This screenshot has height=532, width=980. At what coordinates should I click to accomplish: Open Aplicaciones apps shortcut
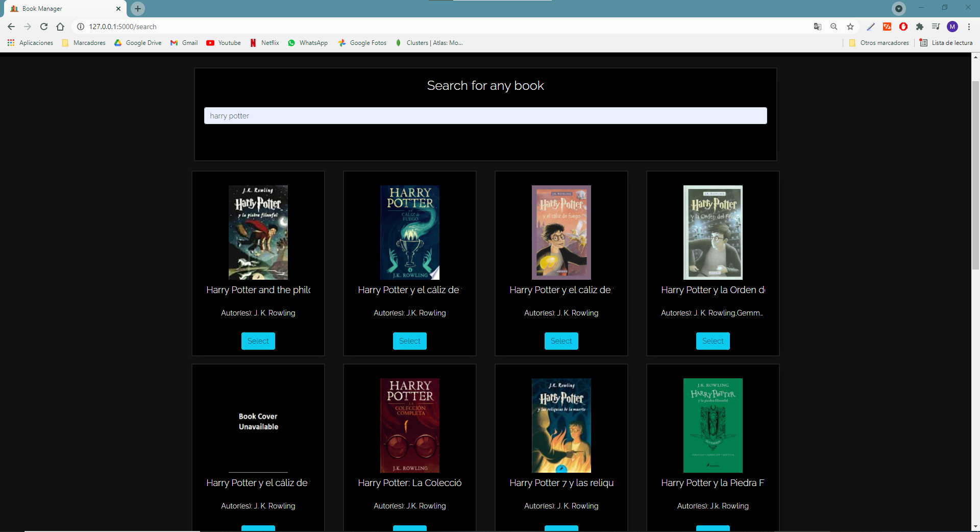[31, 43]
